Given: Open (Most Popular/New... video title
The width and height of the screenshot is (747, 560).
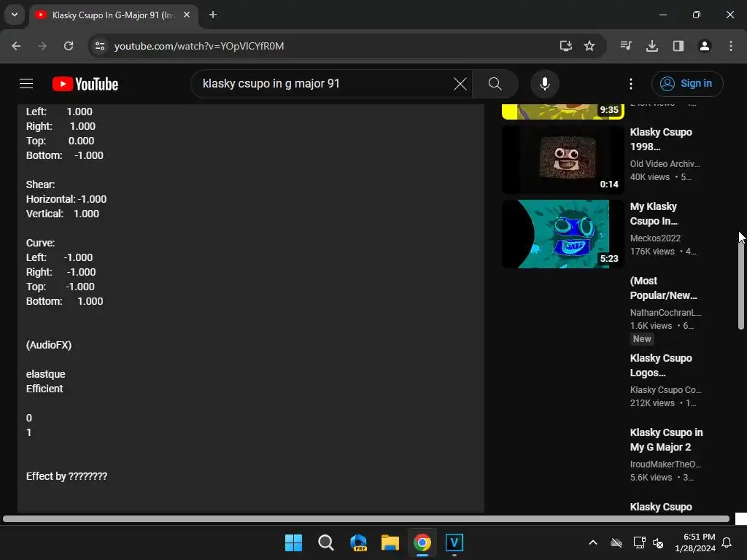Looking at the screenshot, I should (663, 288).
